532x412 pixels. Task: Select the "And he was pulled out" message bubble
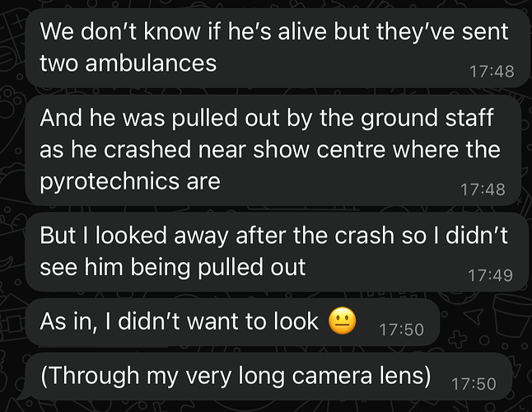tap(247, 149)
